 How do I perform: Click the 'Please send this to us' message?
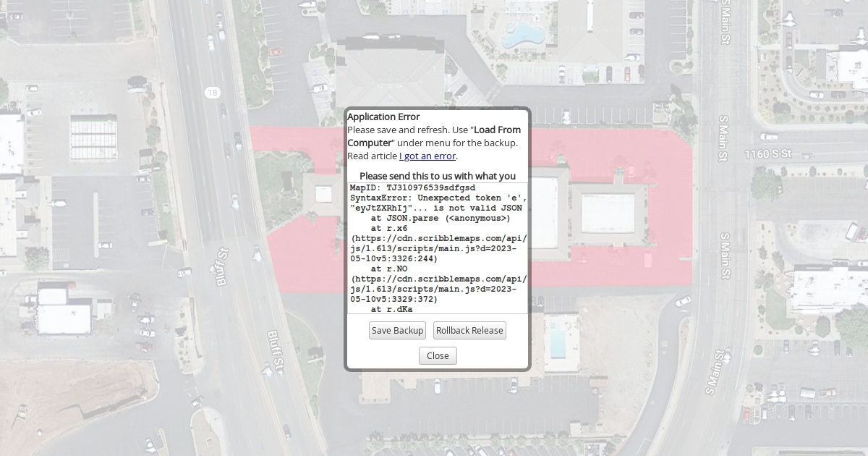click(x=438, y=176)
